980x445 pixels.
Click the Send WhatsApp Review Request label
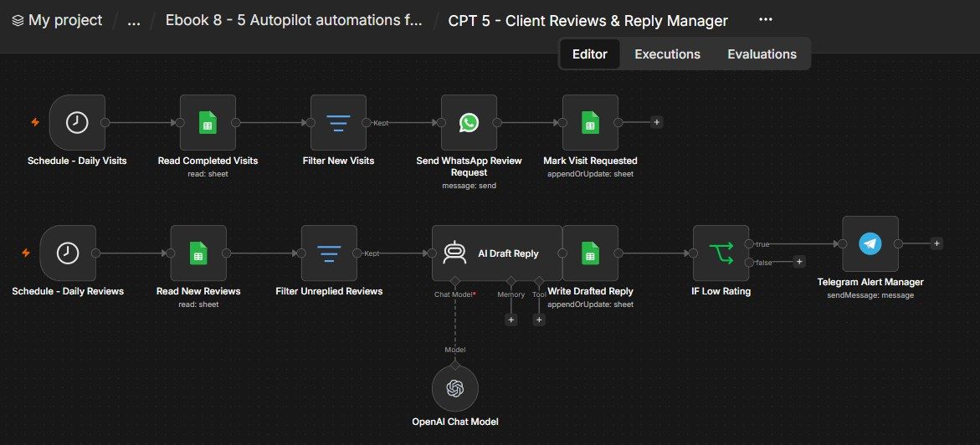469,167
